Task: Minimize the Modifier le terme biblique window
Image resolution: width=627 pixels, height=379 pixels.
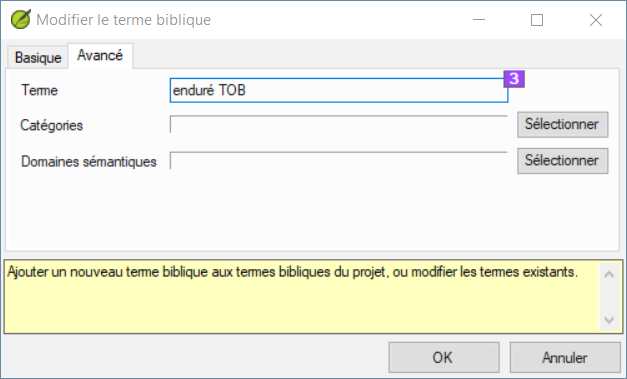Action: coord(479,20)
